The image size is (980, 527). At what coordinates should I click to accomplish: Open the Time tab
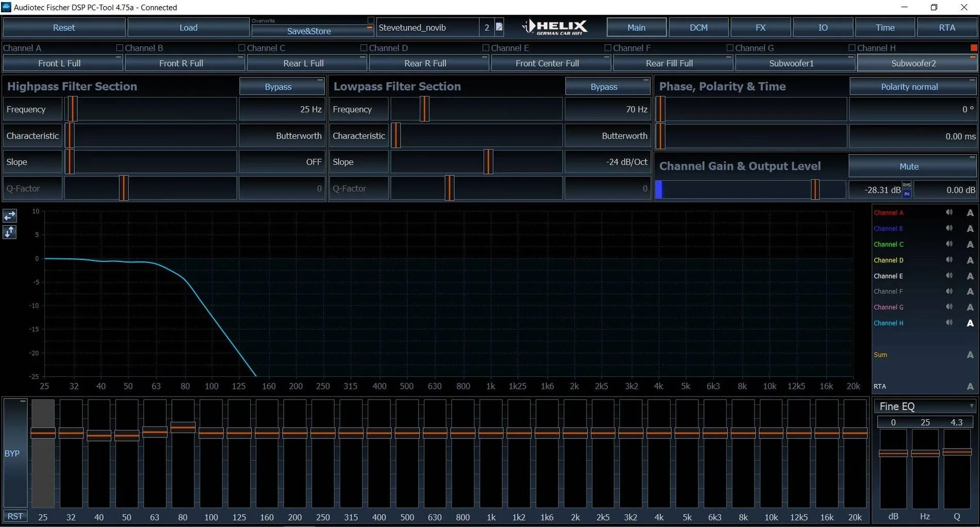(885, 27)
